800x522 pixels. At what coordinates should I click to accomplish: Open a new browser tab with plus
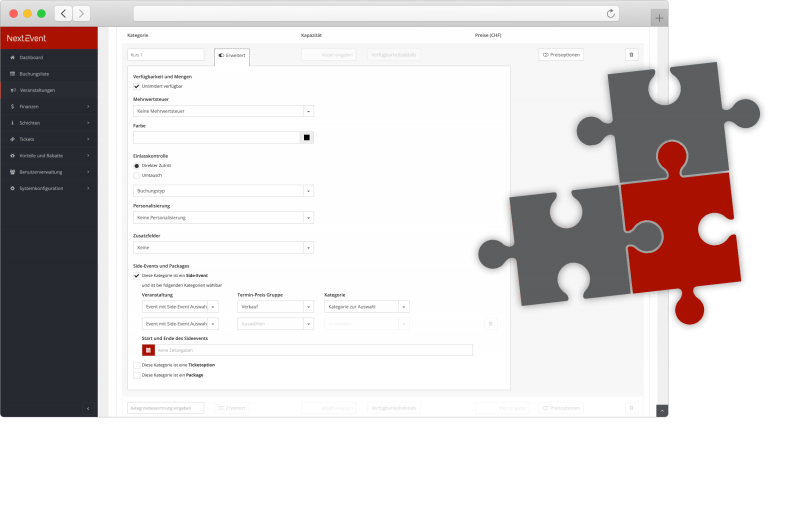coord(659,17)
